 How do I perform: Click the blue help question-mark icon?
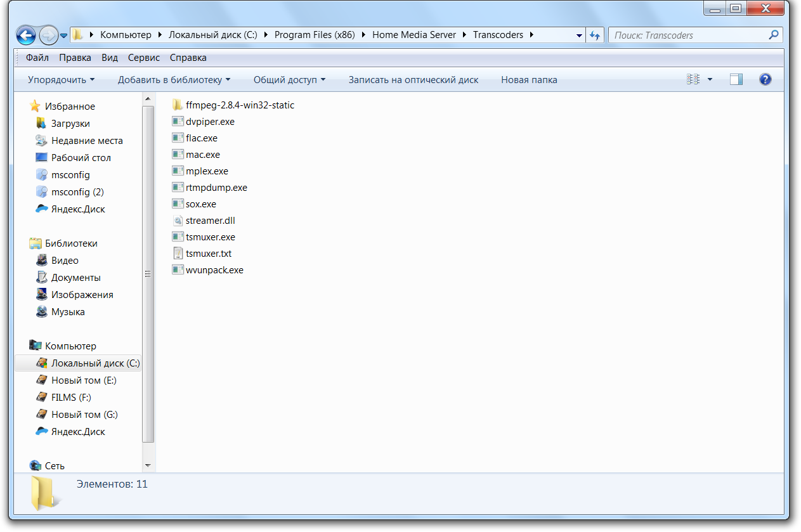click(x=765, y=80)
